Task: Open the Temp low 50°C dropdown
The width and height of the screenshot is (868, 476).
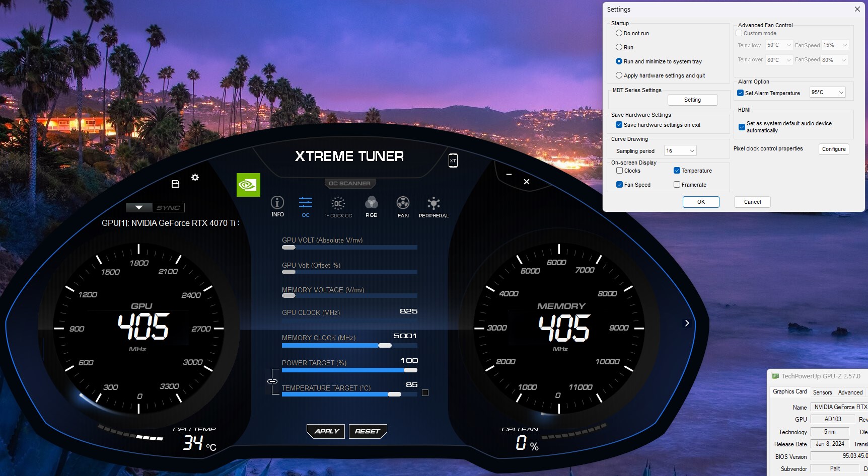Action: tap(779, 45)
